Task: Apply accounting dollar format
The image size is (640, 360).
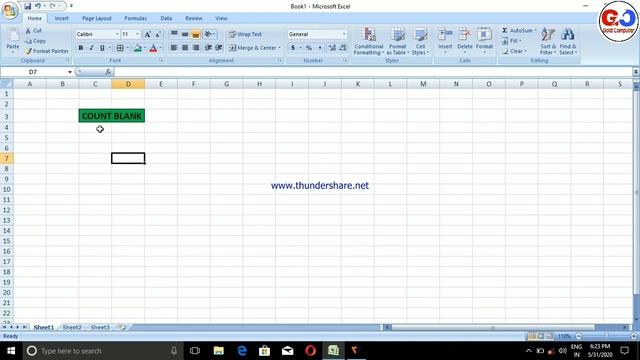Action: click(293, 48)
